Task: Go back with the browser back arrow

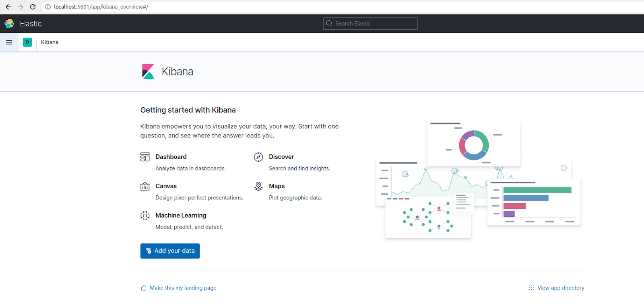Action: [8, 7]
